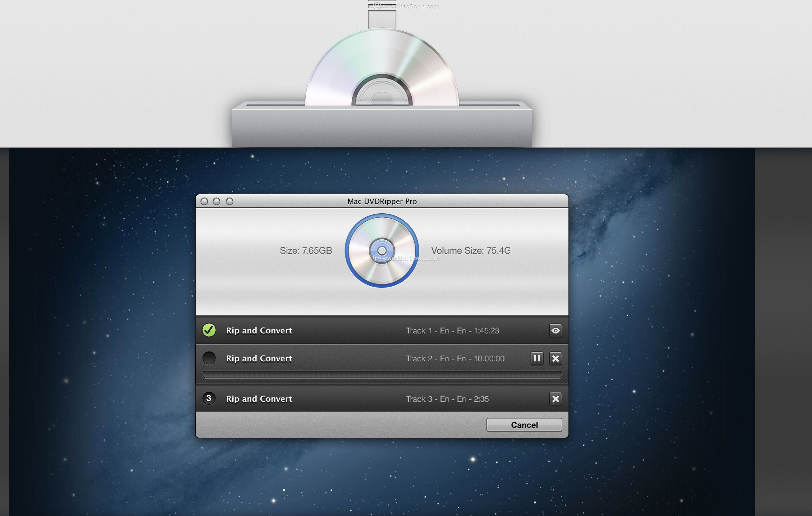The image size is (812, 516).
Task: Minimize the Mac DVDRipper Pro window
Action: (217, 201)
